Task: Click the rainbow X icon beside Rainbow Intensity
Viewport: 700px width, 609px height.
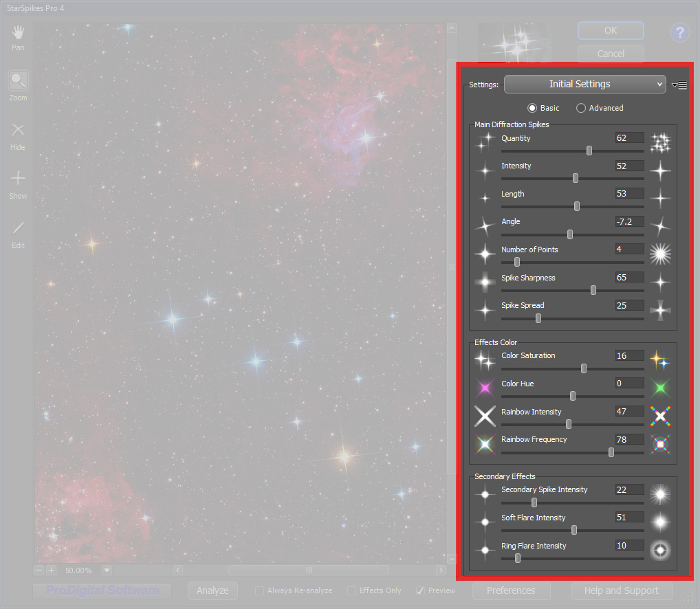Action: click(x=660, y=417)
